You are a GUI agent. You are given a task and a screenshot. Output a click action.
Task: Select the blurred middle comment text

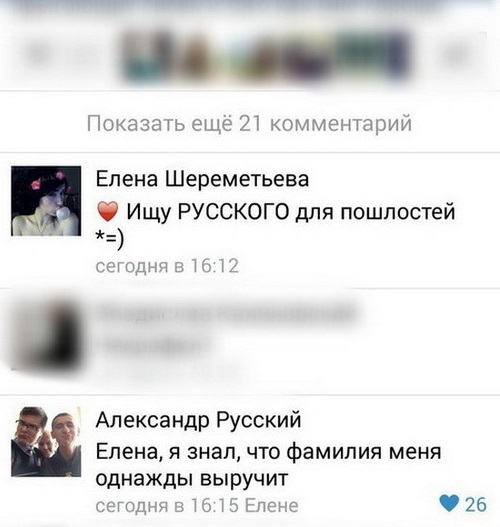click(x=153, y=347)
